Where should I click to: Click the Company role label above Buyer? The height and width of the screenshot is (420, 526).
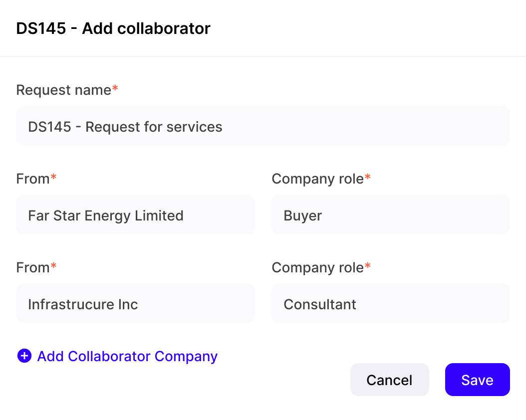(x=317, y=179)
